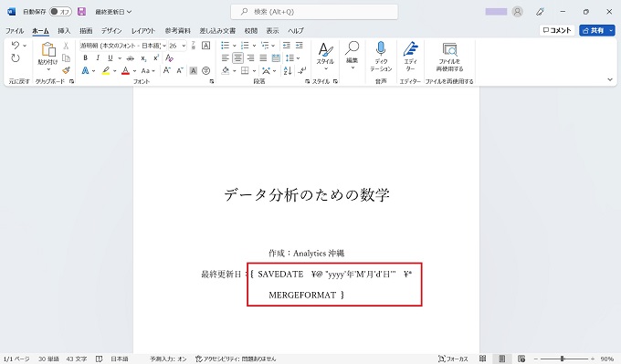This screenshot has height=364, width=621.
Task: Click the Copy icon in the clipboard group
Action: (x=66, y=58)
